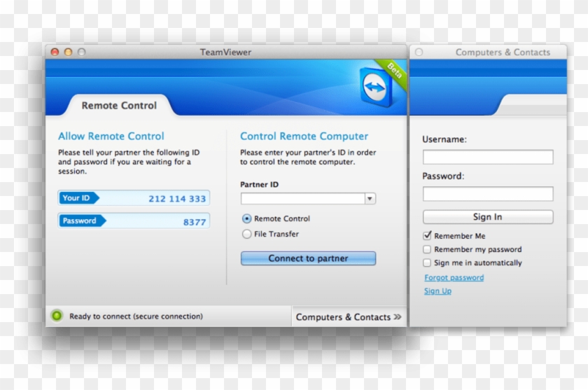Screen dimensions: 588x390
Task: Enable Sign me in automatically checkbox
Action: (x=427, y=263)
